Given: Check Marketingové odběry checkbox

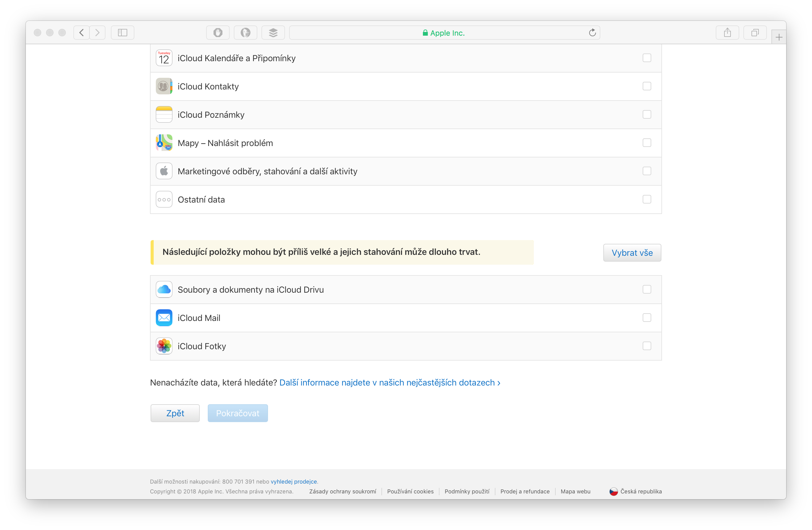Looking at the screenshot, I should (647, 171).
